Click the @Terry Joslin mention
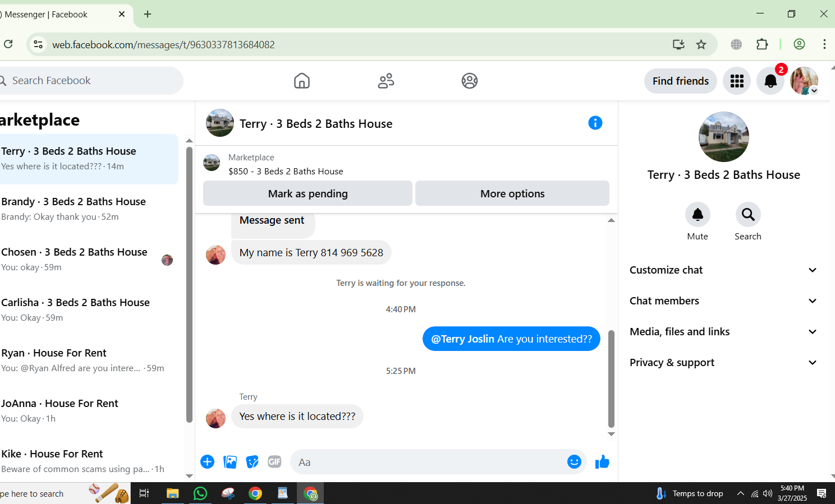The width and height of the screenshot is (835, 504). [x=462, y=339]
